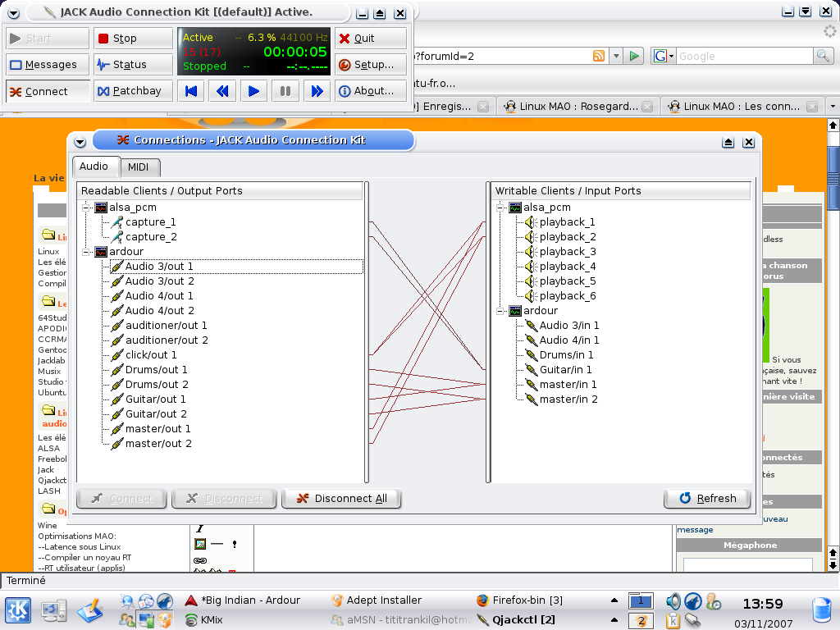
Task: Click the capture_1 microphone icon
Action: pos(117,222)
